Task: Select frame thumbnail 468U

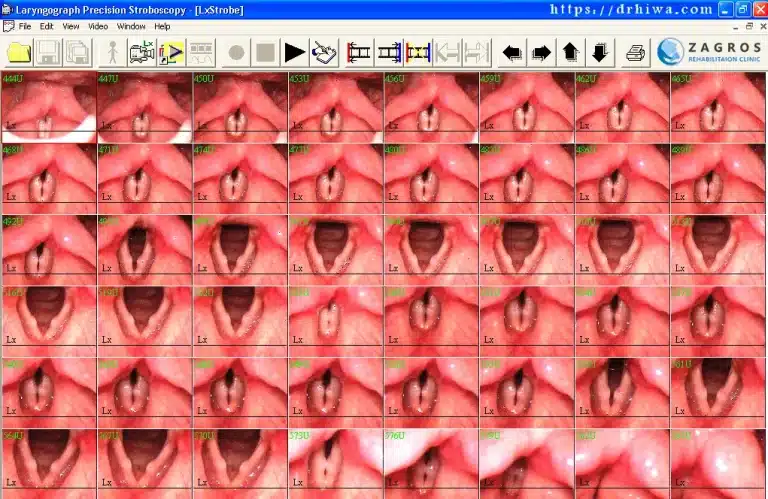Action: point(49,179)
